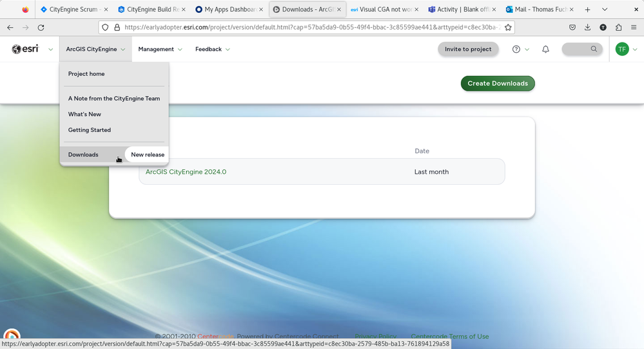Click the Firefox logo icon
This screenshot has width=644, height=349.
pyautogui.click(x=26, y=10)
